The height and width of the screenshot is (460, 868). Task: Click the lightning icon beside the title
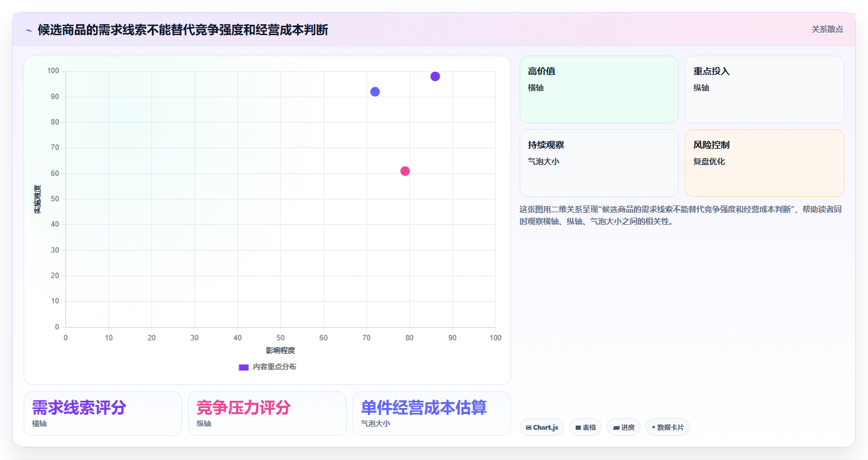point(28,30)
